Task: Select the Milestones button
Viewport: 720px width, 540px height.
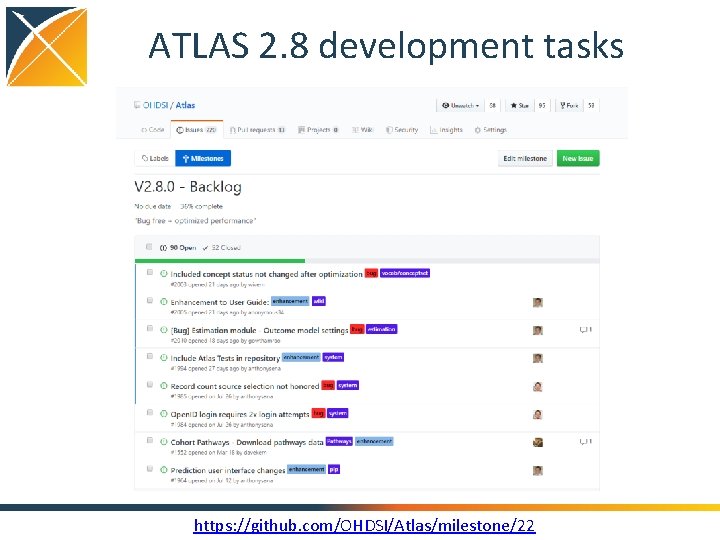Action: click(203, 158)
